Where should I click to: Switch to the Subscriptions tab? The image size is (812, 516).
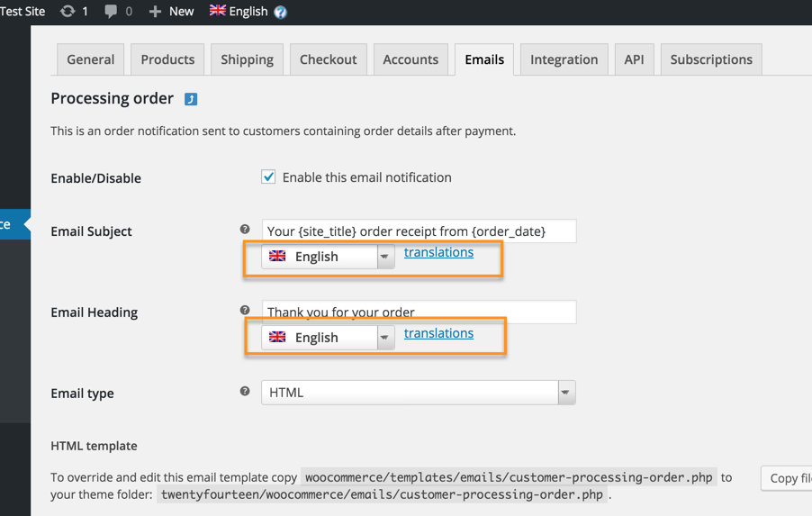(711, 59)
